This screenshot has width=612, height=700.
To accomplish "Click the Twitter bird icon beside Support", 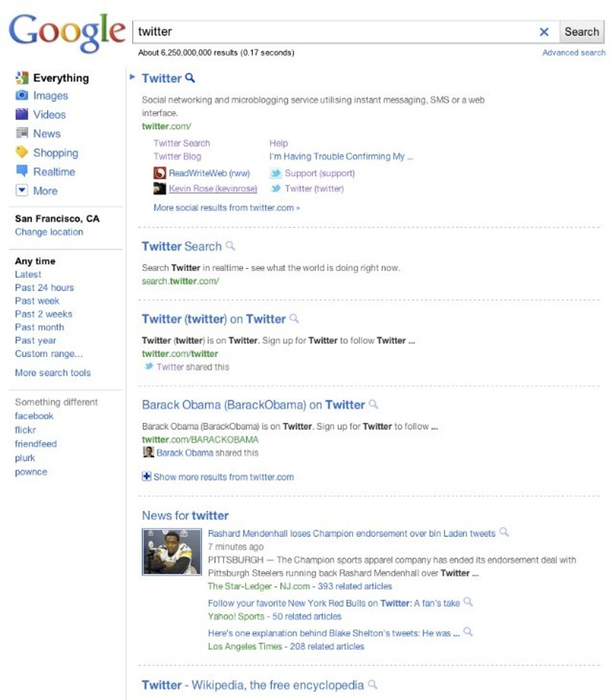I will point(275,173).
